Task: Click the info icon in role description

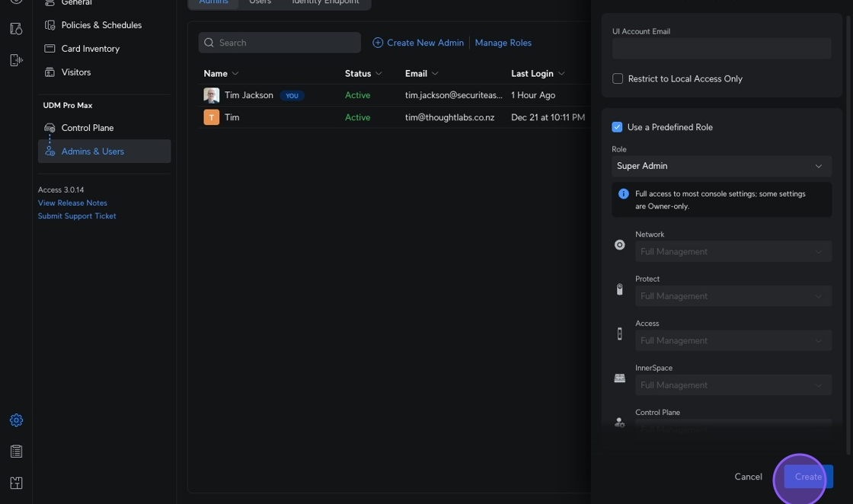Action: coord(623,194)
